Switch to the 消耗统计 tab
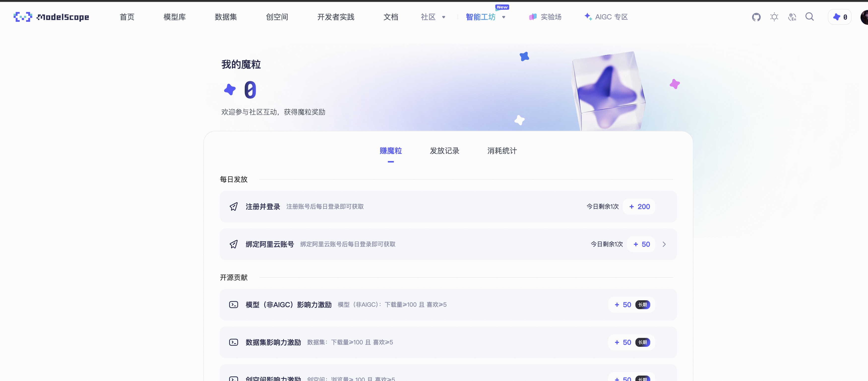Screen dimensions: 868x381 click(x=502, y=151)
